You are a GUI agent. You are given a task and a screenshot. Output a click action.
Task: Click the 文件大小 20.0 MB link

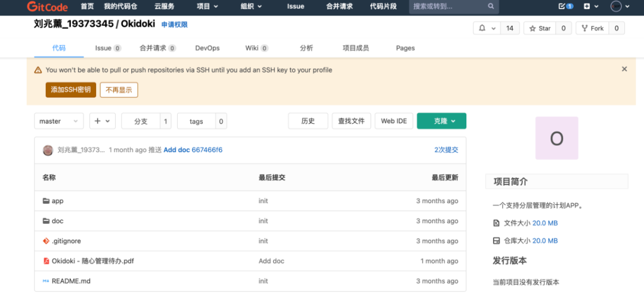coord(545,223)
